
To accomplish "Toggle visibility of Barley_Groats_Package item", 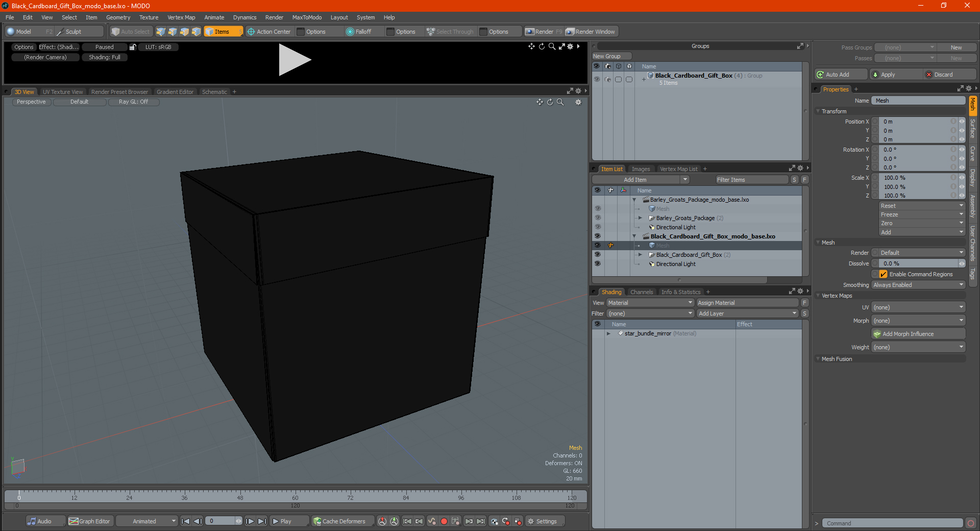I will [597, 218].
